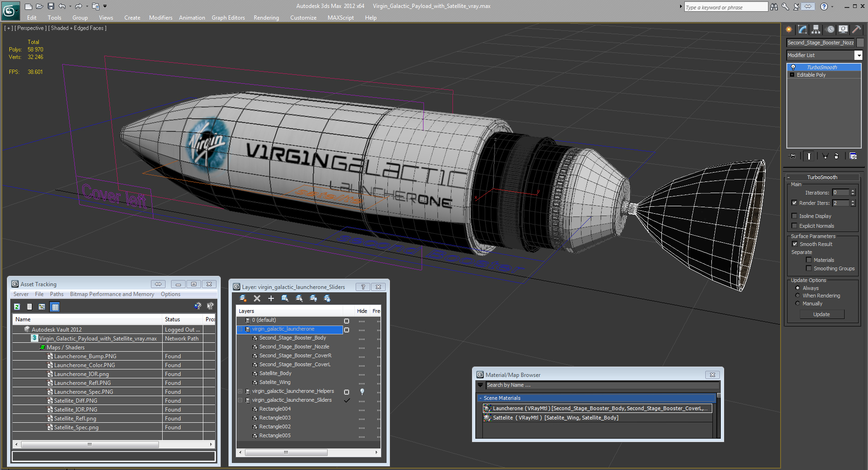Open Bitmap Performance and Memory menu
This screenshot has width=868, height=470.
112,294
